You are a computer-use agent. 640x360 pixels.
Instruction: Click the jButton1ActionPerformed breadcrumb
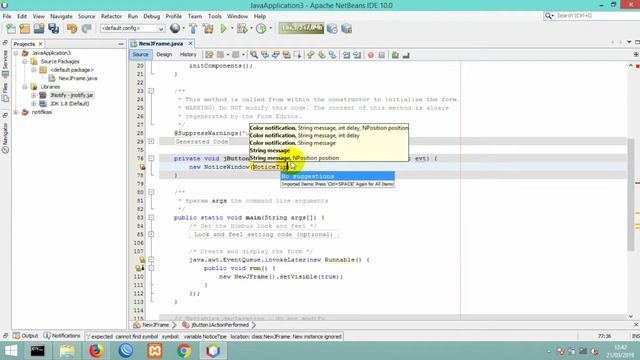tap(220, 325)
